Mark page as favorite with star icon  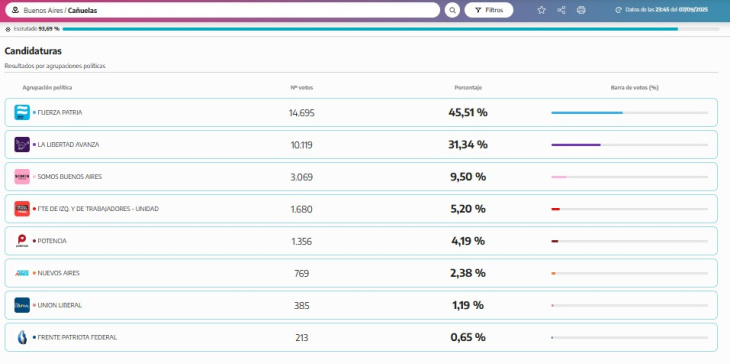click(541, 10)
